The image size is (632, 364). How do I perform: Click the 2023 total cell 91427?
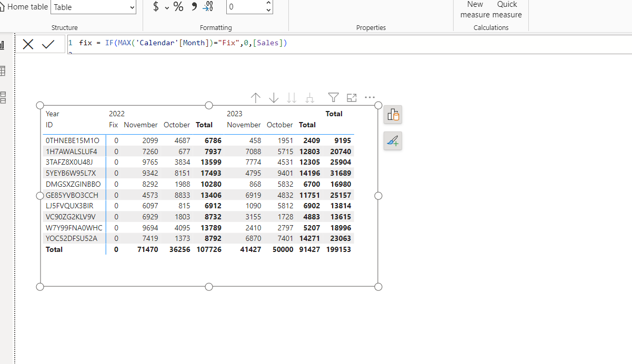click(x=309, y=249)
